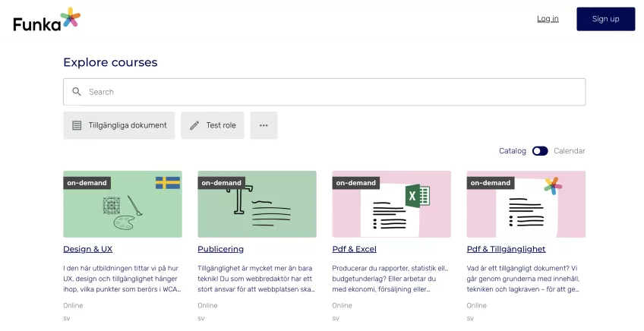Screen dimensions: 644x331
Task: Click the on-demand badge on Publicering card
Action: click(x=221, y=183)
